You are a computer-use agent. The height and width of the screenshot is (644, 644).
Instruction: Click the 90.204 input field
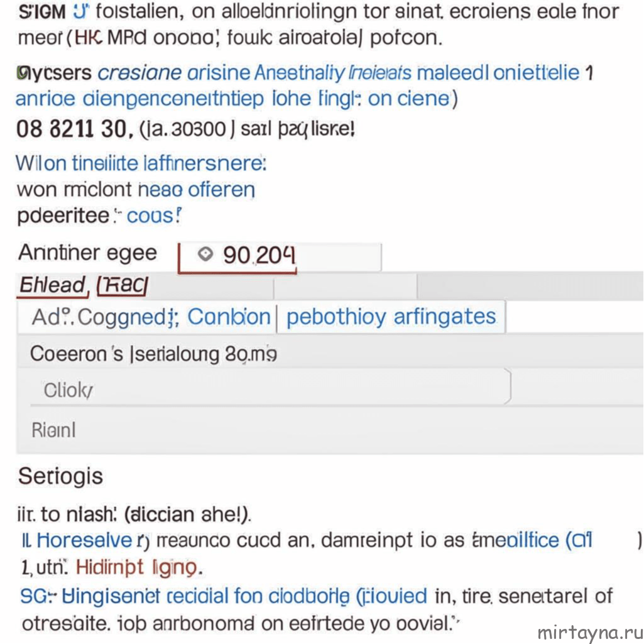[280, 257]
